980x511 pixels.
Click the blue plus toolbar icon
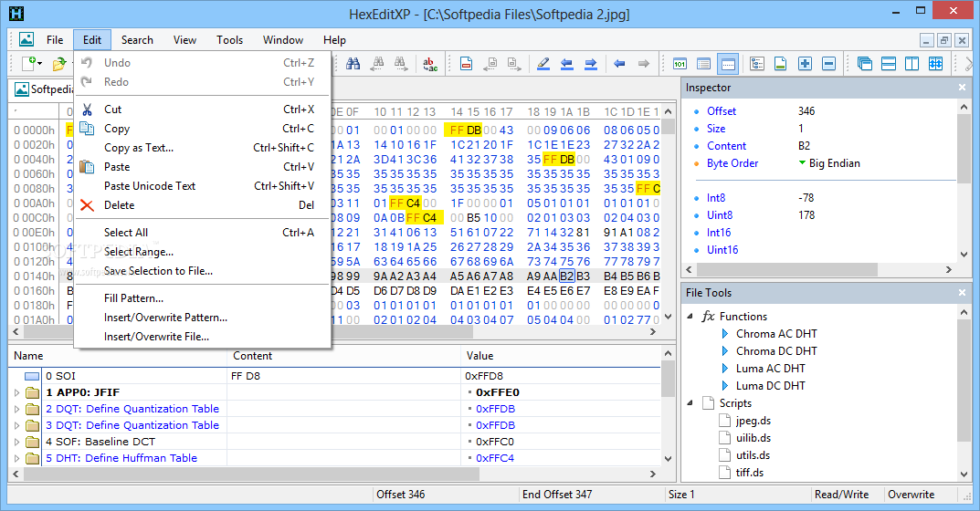coord(805,64)
